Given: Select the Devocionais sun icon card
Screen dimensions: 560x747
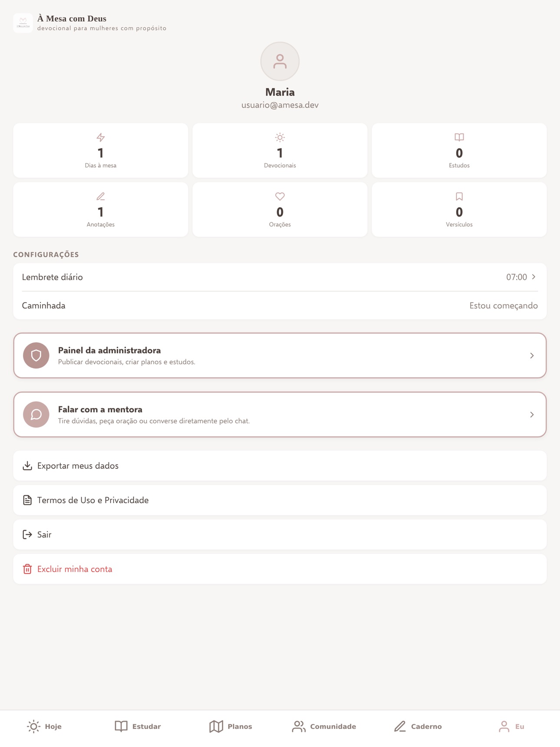Looking at the screenshot, I should [x=280, y=150].
